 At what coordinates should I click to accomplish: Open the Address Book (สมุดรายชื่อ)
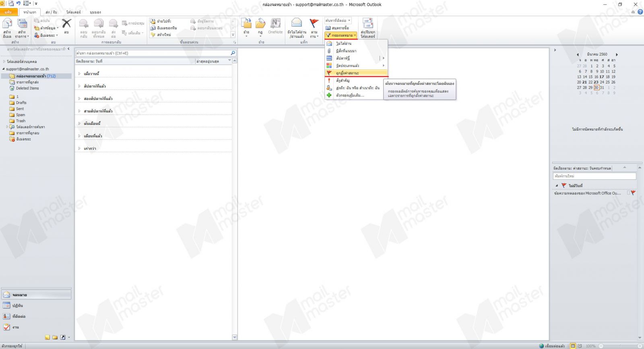tap(337, 28)
